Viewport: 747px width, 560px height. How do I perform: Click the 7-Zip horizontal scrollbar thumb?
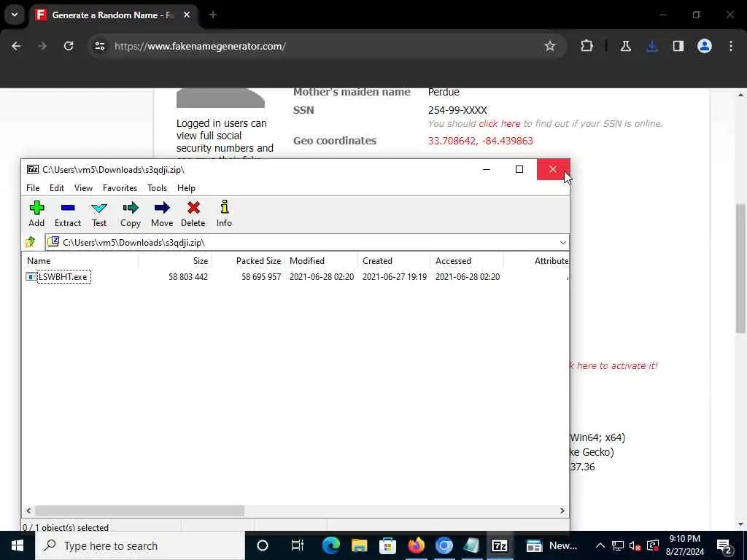(139, 510)
